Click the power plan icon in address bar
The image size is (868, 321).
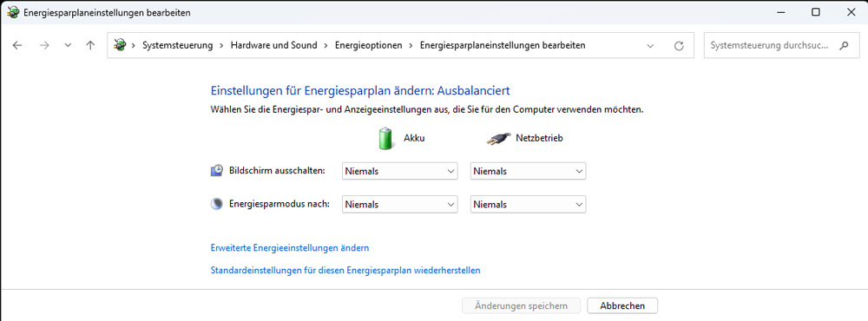[x=119, y=45]
